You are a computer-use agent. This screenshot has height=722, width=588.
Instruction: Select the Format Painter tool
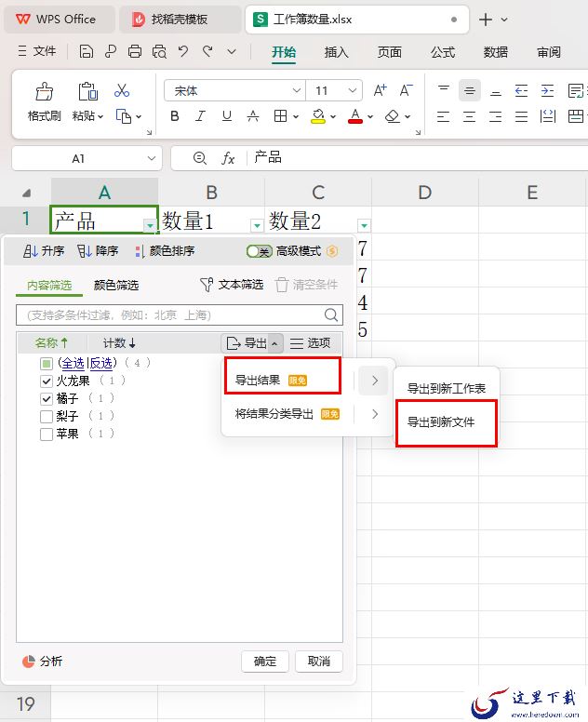coord(45,102)
